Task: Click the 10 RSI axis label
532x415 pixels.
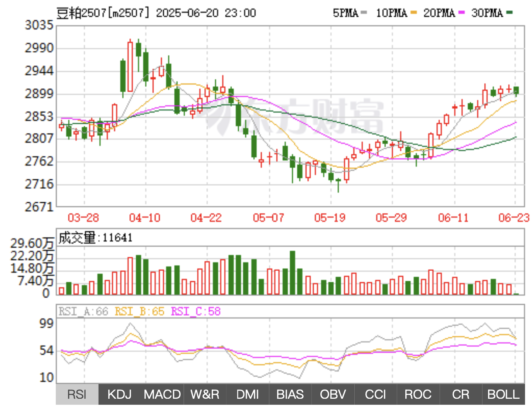Action: pos(47,378)
